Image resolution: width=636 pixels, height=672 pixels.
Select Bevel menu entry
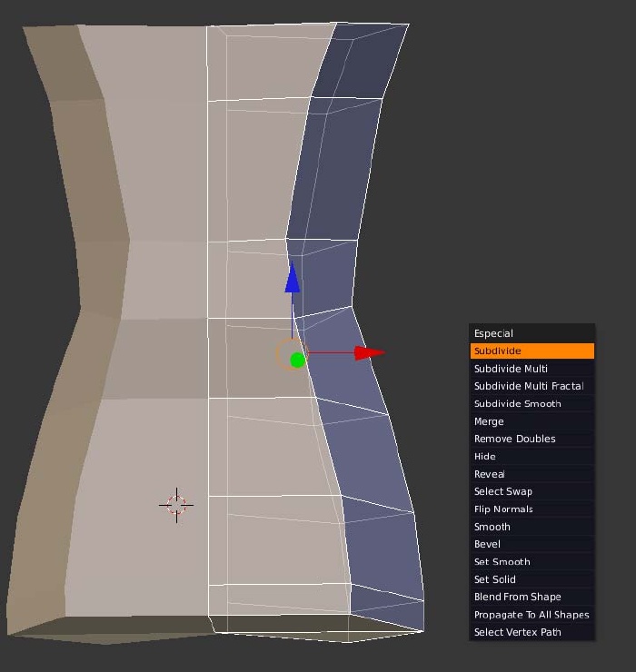(x=532, y=544)
